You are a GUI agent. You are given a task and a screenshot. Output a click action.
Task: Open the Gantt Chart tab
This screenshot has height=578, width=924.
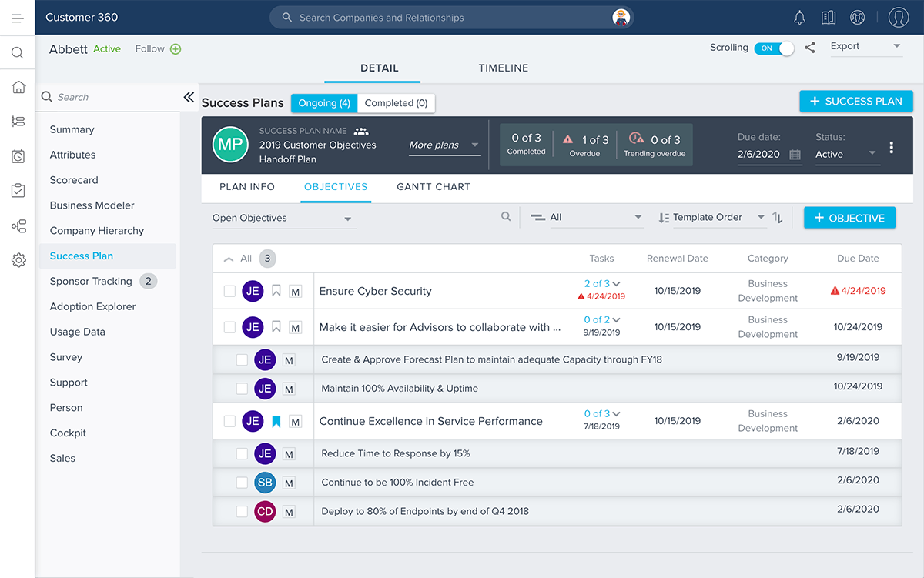point(434,187)
